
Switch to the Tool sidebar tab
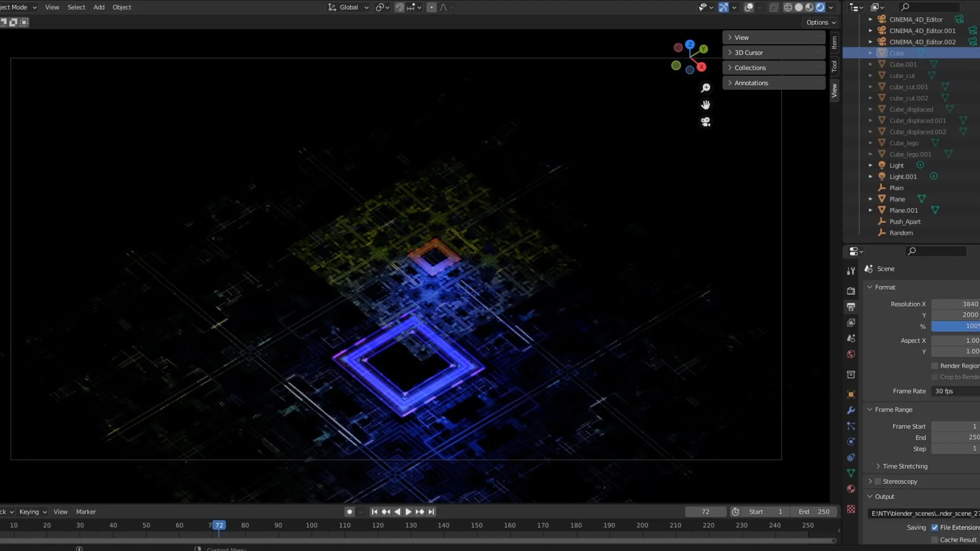point(835,66)
